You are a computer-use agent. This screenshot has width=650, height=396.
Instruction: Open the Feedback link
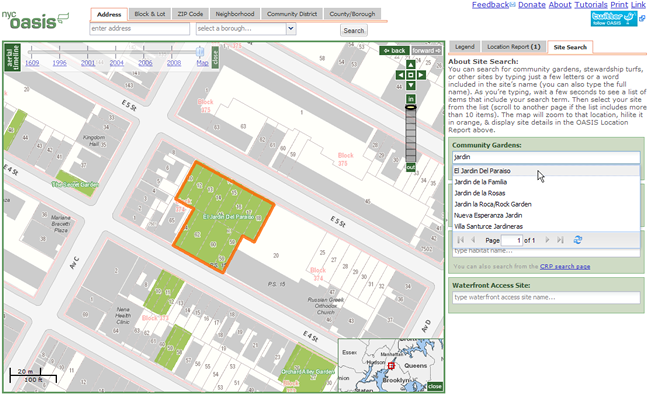490,5
